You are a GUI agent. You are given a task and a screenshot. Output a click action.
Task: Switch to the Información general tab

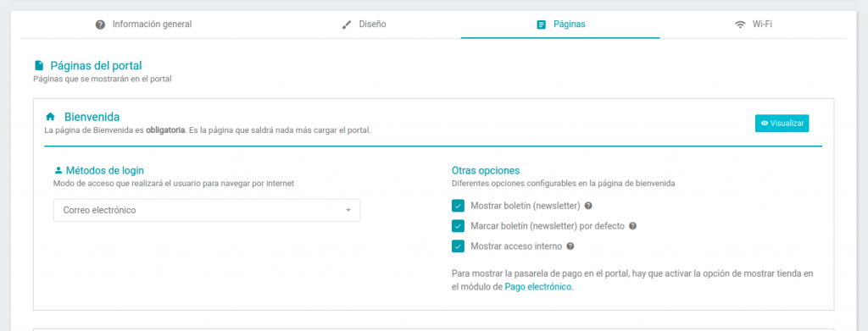143,25
